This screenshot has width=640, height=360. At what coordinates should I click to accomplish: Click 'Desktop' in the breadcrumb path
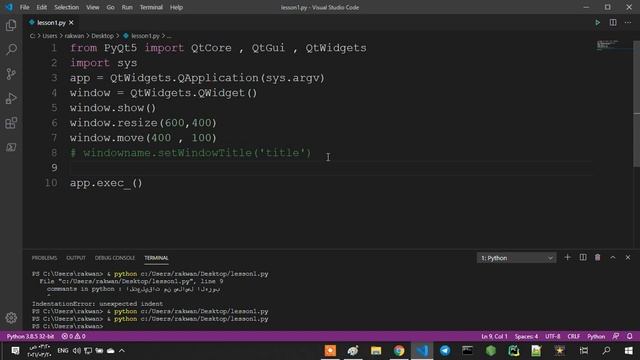[x=102, y=36]
